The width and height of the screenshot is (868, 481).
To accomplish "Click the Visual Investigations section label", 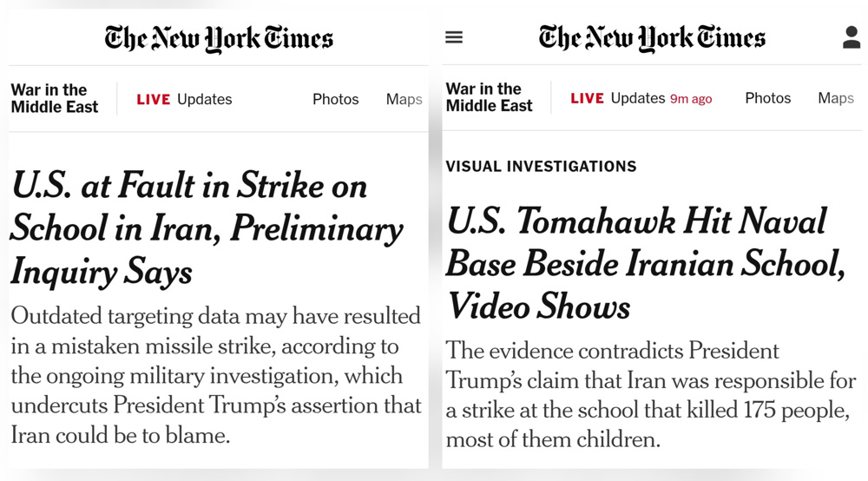I will click(x=541, y=166).
